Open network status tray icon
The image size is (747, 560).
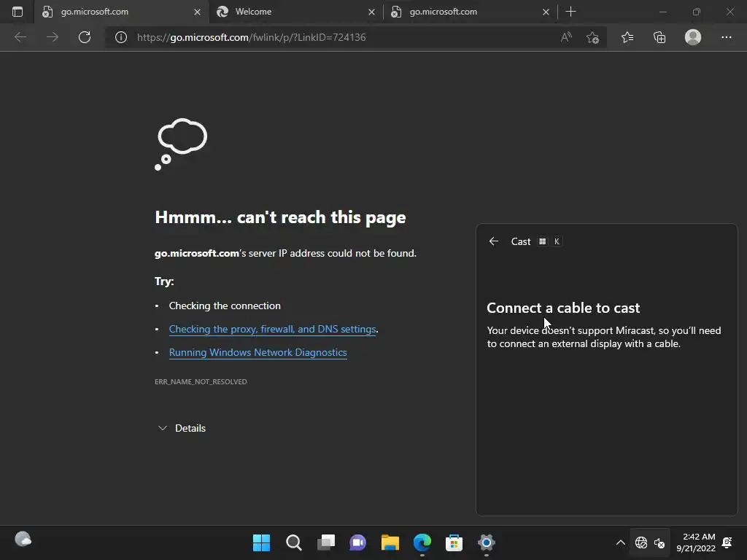(x=641, y=542)
